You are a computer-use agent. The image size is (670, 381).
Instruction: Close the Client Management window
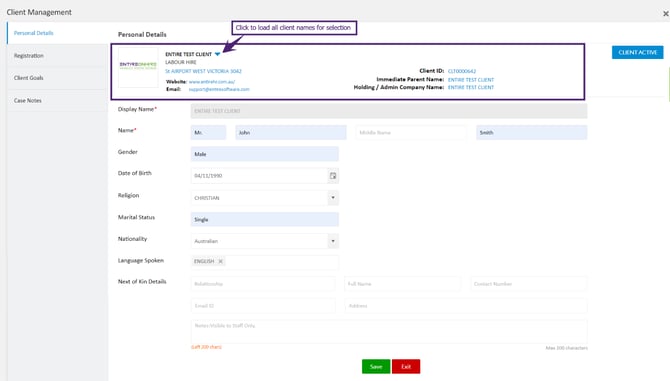click(x=665, y=14)
